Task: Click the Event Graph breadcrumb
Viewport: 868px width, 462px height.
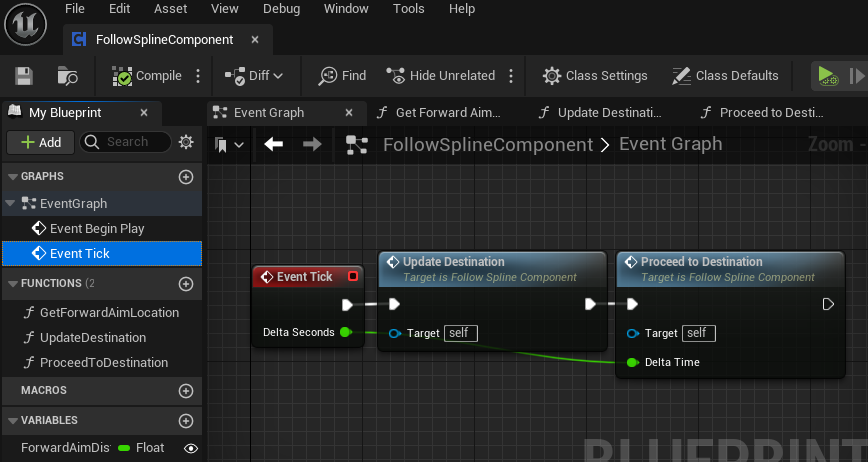Action: [670, 144]
